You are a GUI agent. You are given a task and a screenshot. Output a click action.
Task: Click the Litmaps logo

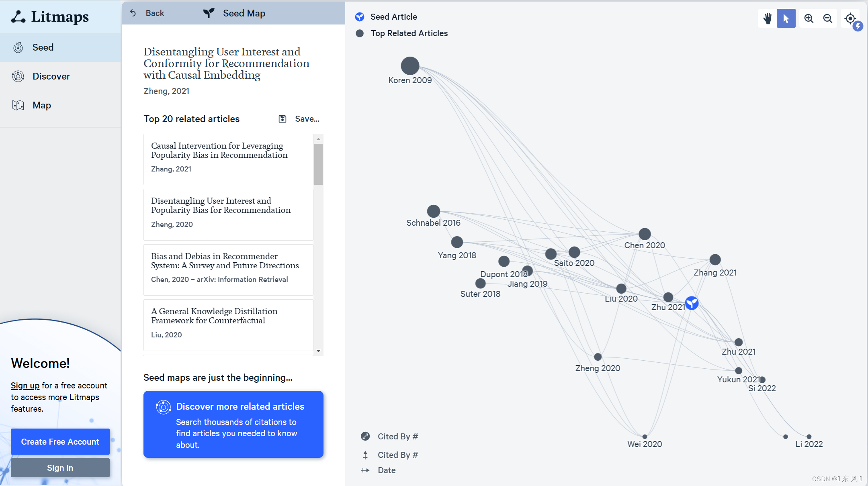pos(50,16)
